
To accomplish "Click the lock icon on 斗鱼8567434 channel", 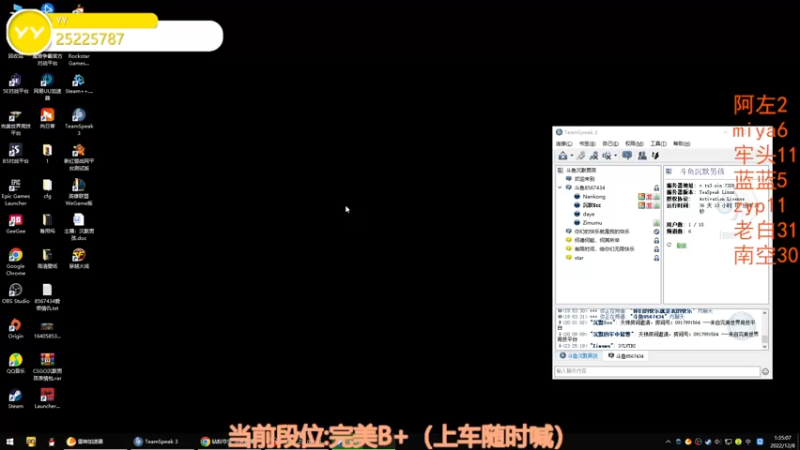I will (x=656, y=188).
